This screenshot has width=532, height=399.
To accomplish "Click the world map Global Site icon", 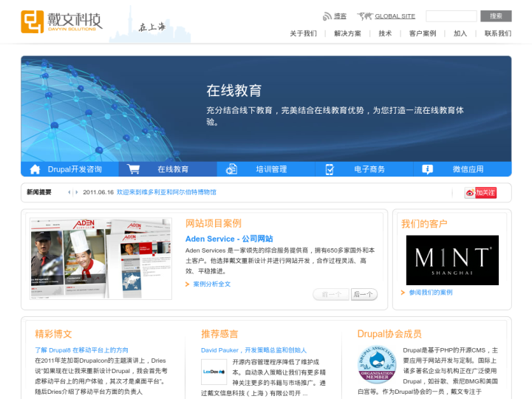I will point(364,16).
